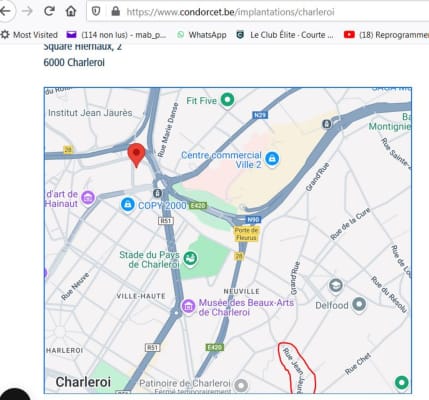Click the transit station icon near N29
The image size is (429, 400).
coord(326,124)
